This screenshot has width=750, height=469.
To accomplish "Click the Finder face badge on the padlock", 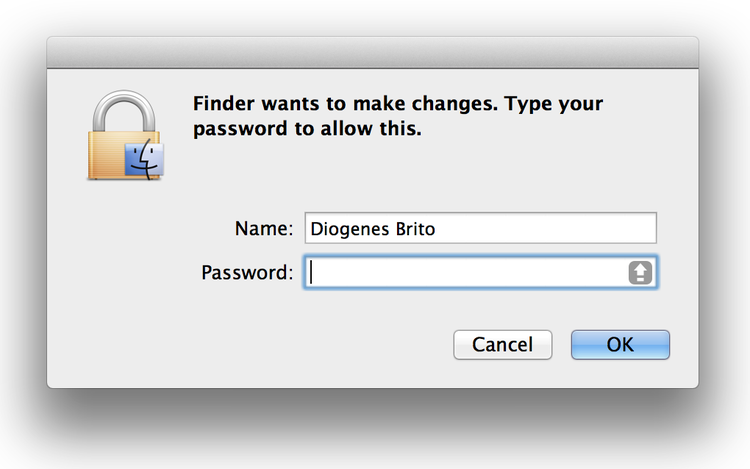I will [144, 159].
